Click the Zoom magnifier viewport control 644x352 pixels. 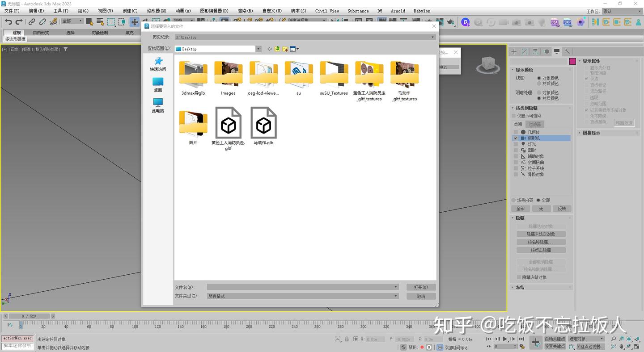(614, 339)
